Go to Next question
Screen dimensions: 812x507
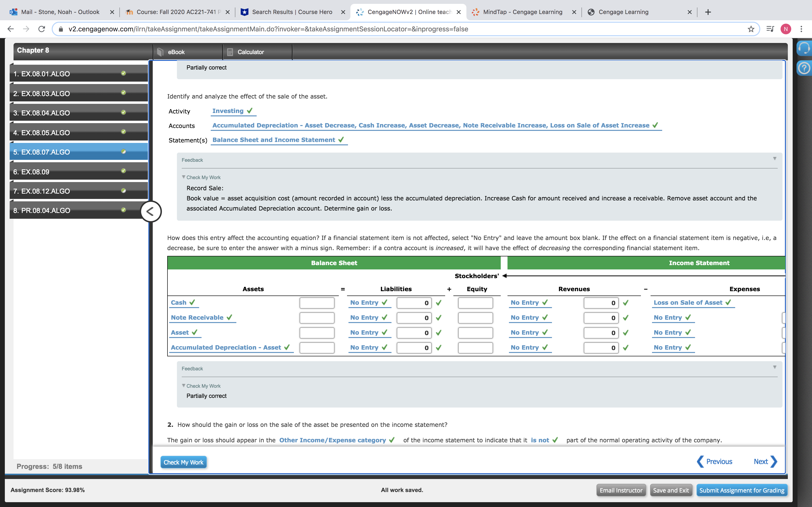coord(765,462)
